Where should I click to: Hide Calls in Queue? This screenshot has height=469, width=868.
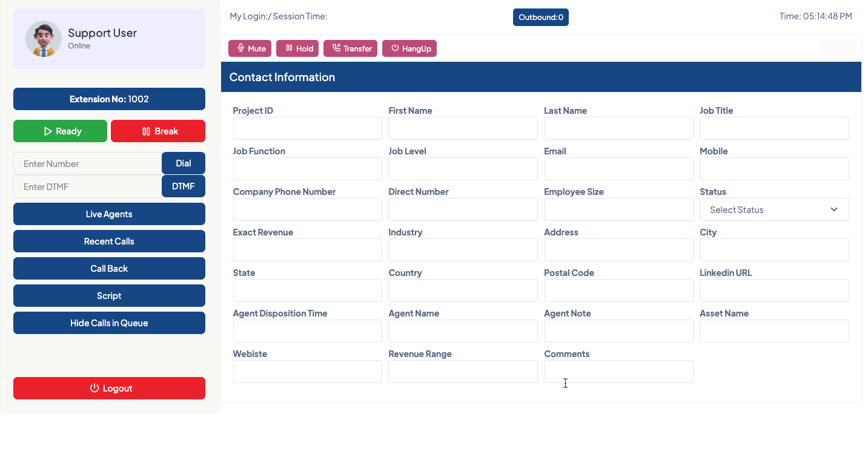[x=109, y=323]
